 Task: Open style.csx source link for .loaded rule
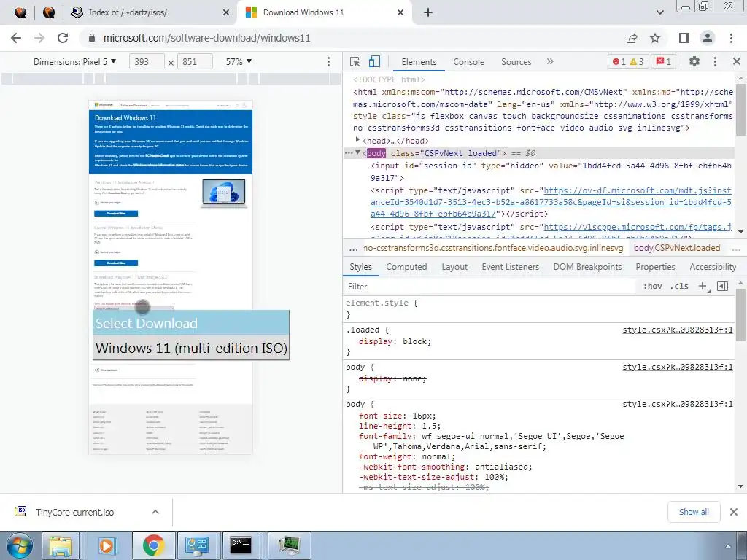tap(678, 330)
